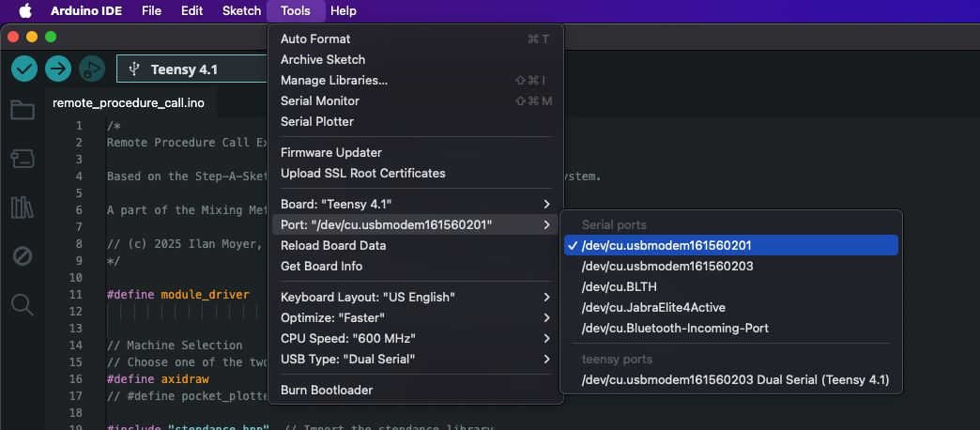Click the Verify sketch checkmark button
The image size is (980, 430).
tap(24, 69)
